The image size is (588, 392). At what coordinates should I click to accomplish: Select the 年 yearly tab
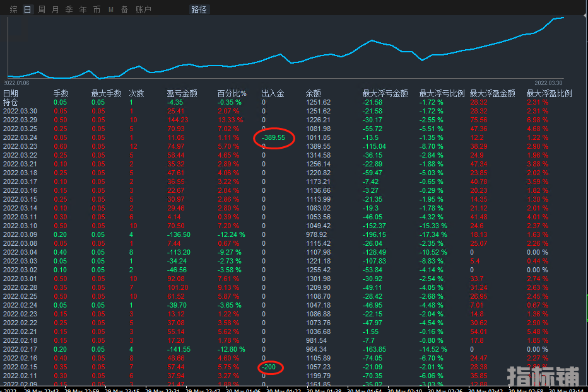tap(83, 9)
